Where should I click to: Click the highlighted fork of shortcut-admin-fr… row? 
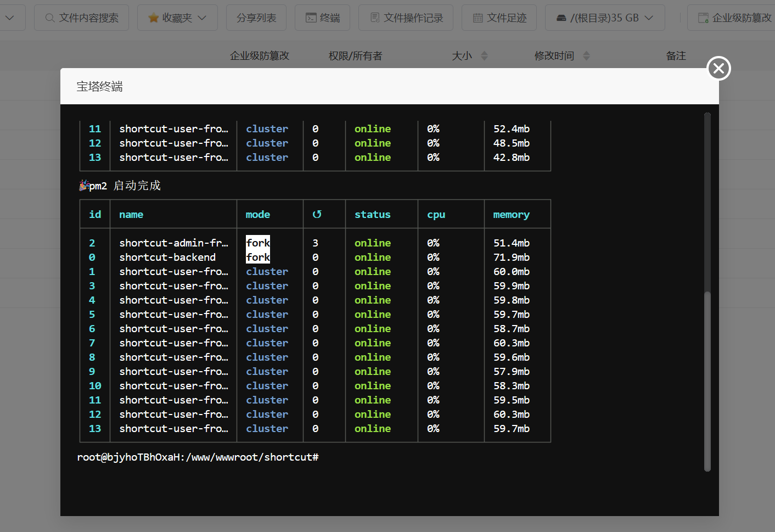coord(258,243)
